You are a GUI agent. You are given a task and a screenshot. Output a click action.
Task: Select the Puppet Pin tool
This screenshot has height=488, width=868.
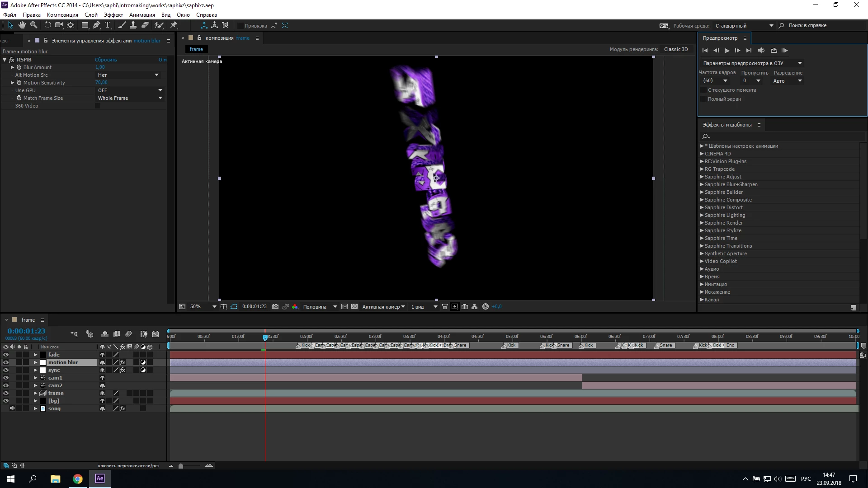174,25
